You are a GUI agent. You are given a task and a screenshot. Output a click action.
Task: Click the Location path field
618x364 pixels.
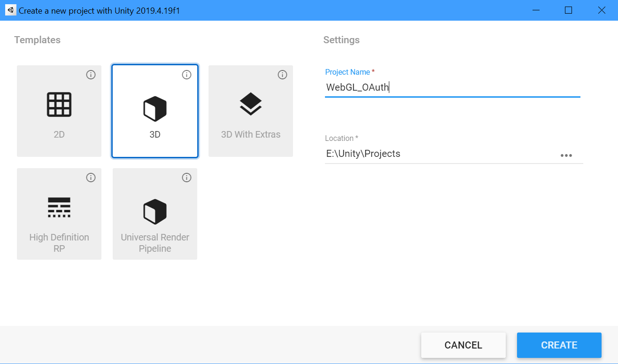pos(439,154)
